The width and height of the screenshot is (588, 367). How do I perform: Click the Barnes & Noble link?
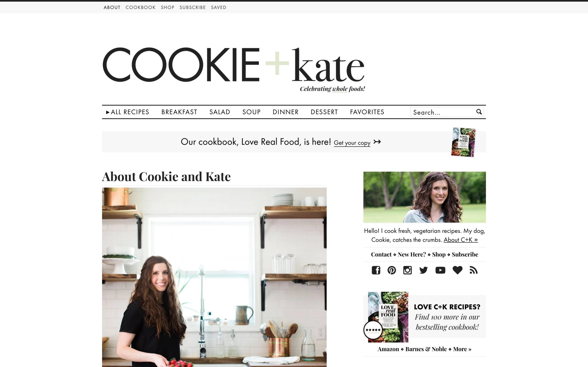(x=426, y=349)
